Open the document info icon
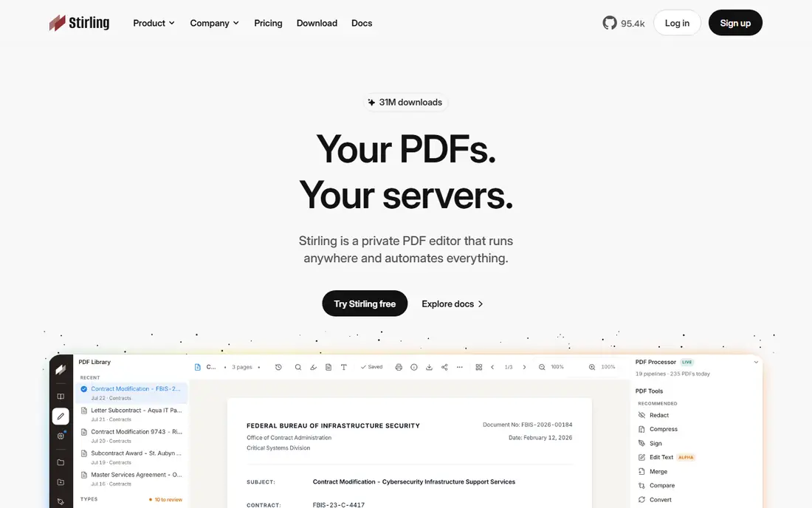Screen dimensions: 812x508 (x=414, y=367)
